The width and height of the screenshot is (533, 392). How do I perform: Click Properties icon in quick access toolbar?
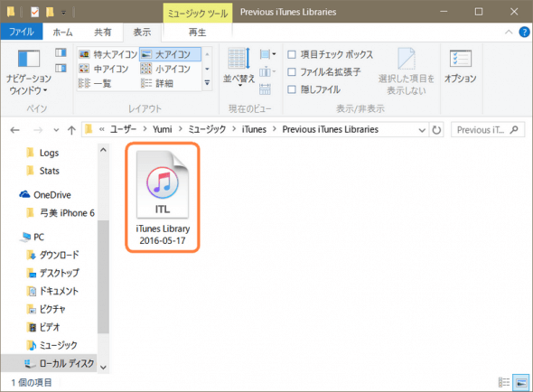pyautogui.click(x=34, y=13)
